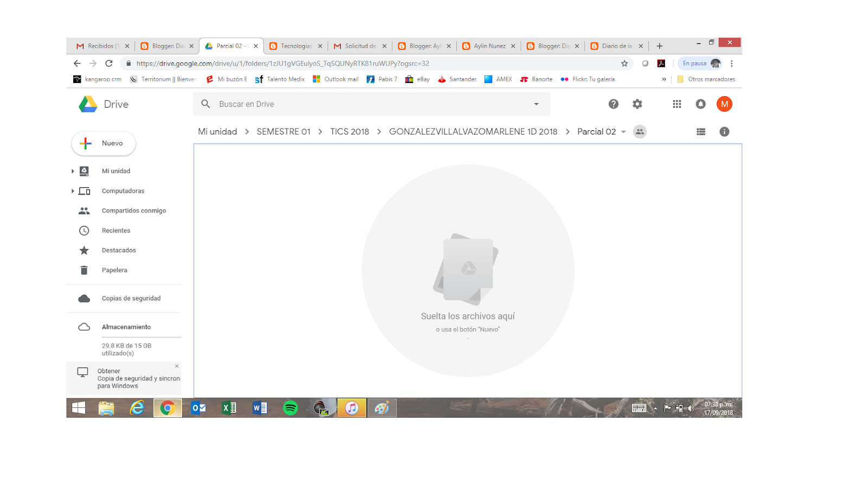The width and height of the screenshot is (868, 492).
Task: Open Spotify from the taskbar
Action: pyautogui.click(x=290, y=408)
